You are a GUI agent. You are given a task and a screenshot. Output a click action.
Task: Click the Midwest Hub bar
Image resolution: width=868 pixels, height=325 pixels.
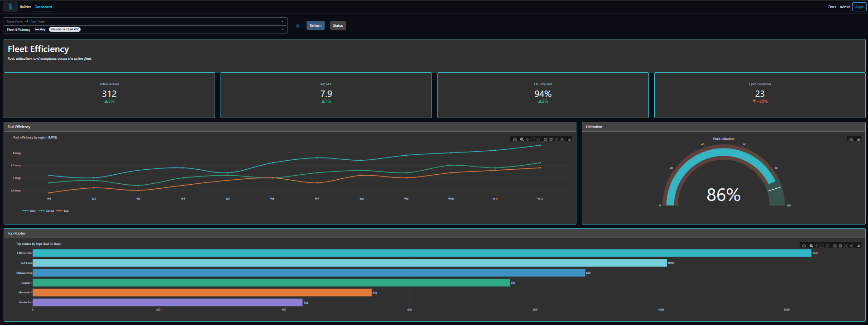pyautogui.click(x=309, y=273)
